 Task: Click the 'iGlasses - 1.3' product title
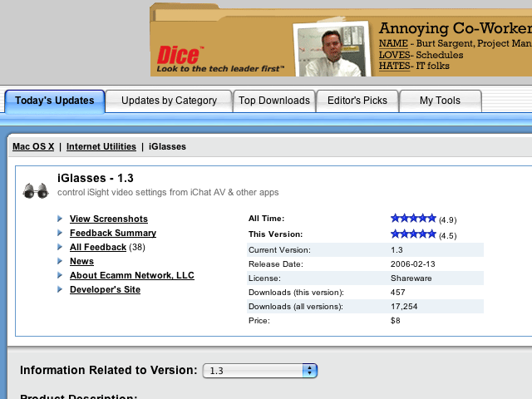96,178
